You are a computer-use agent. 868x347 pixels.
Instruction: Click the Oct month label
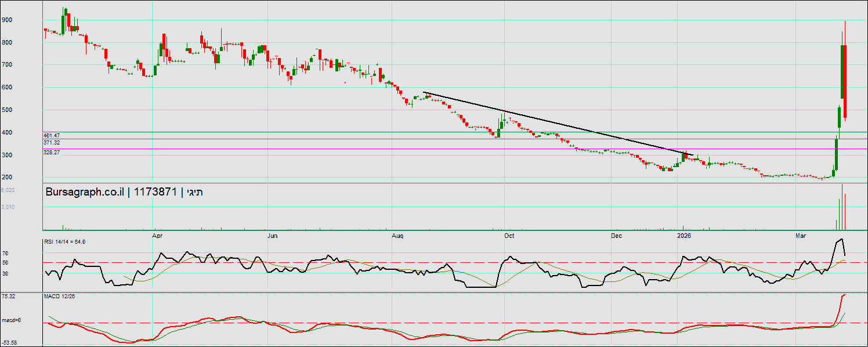[x=509, y=236]
